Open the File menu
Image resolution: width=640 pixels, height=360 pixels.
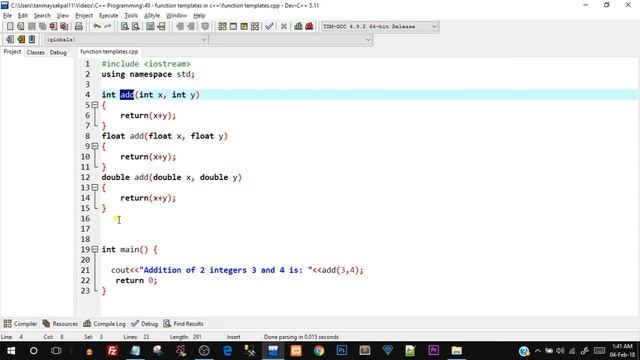(7, 16)
